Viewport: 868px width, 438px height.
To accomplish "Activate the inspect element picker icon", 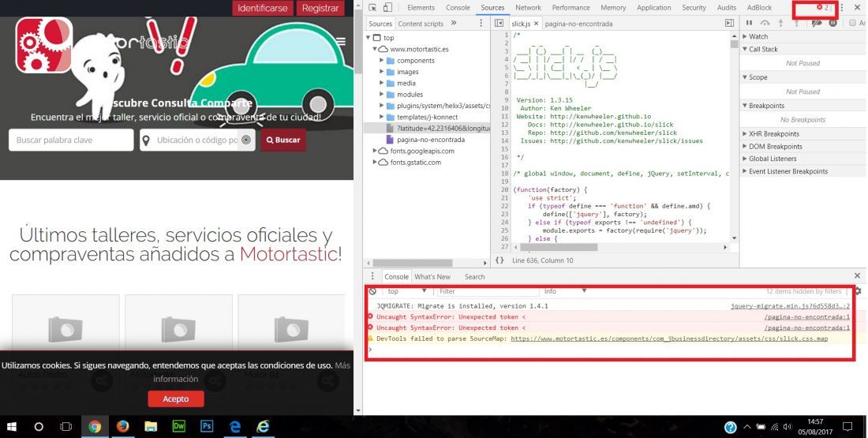I will (x=372, y=8).
